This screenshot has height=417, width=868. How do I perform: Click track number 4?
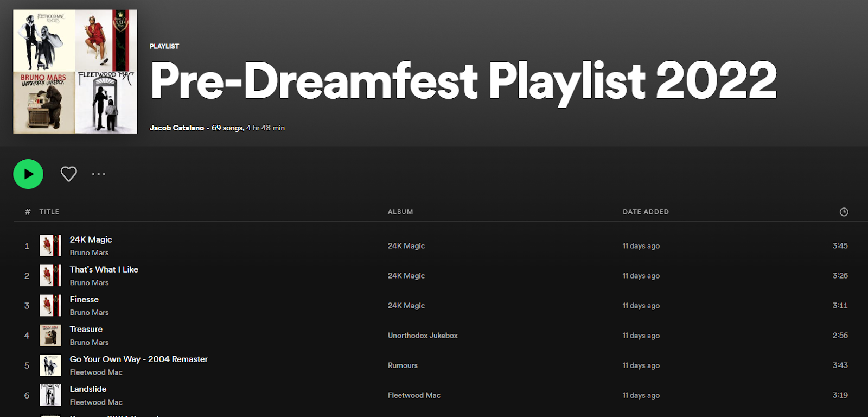27,336
